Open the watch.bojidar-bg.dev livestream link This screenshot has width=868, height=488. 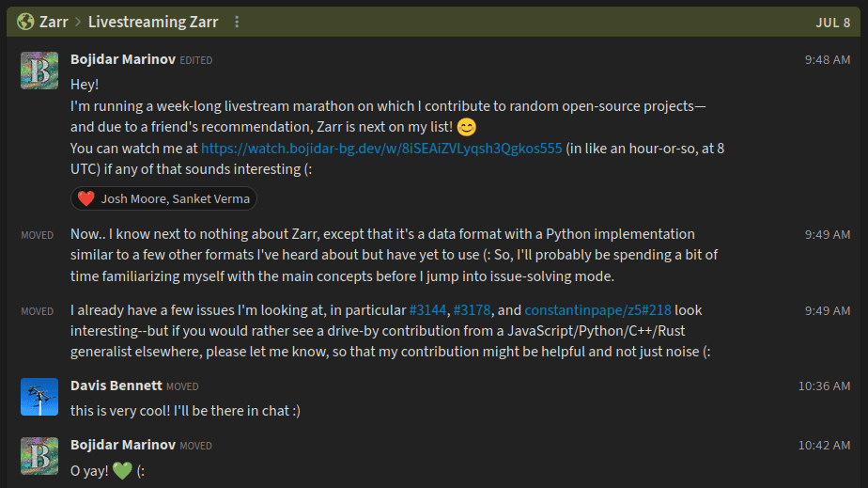pyautogui.click(x=381, y=149)
